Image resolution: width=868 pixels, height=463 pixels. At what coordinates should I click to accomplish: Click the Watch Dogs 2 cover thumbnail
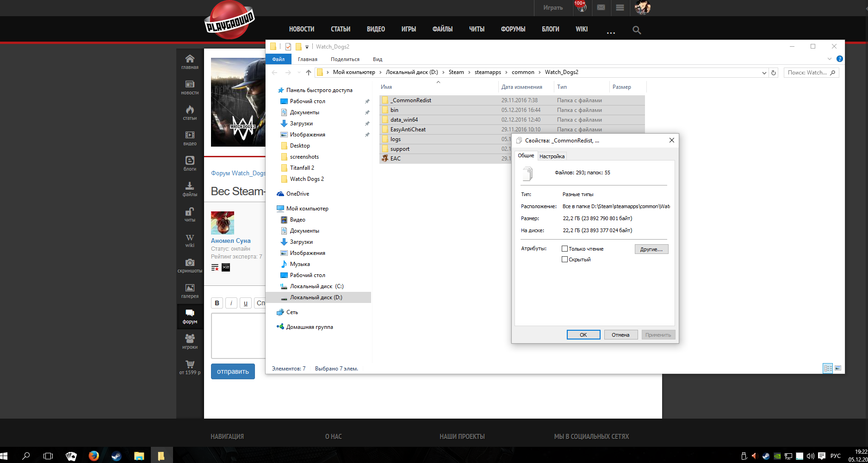(238, 102)
